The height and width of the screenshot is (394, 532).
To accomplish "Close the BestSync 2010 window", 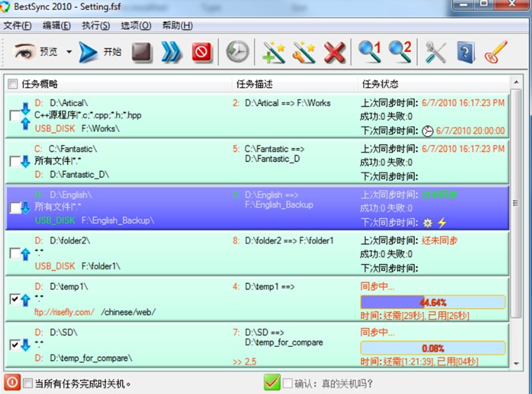I will point(512,4).
